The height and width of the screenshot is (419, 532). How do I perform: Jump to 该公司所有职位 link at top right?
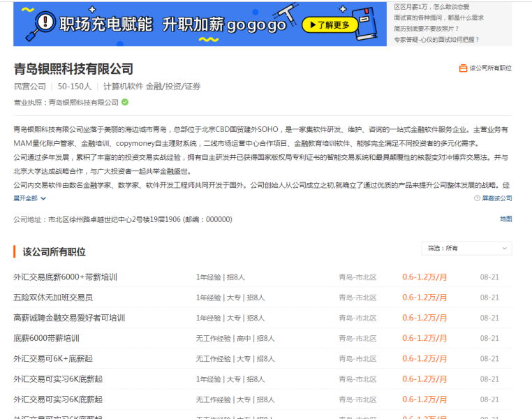pyautogui.click(x=490, y=68)
